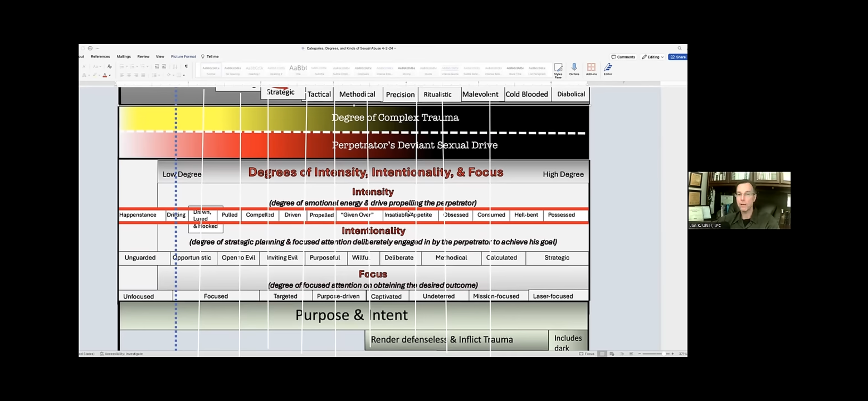
Task: Click the clear formatting icon
Action: click(x=110, y=66)
